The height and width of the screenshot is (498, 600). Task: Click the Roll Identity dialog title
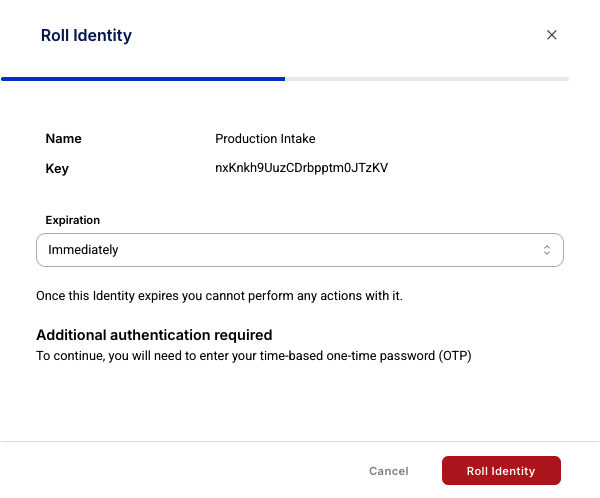click(86, 35)
